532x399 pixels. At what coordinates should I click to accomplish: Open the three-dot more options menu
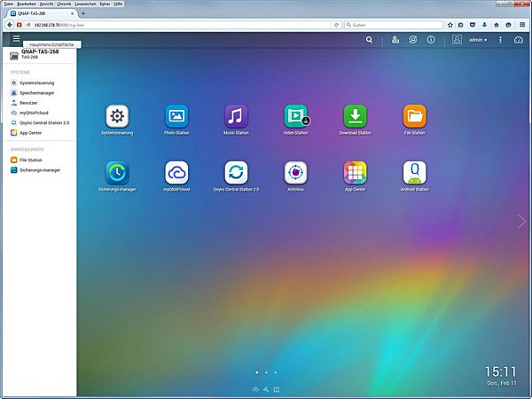pyautogui.click(x=500, y=40)
